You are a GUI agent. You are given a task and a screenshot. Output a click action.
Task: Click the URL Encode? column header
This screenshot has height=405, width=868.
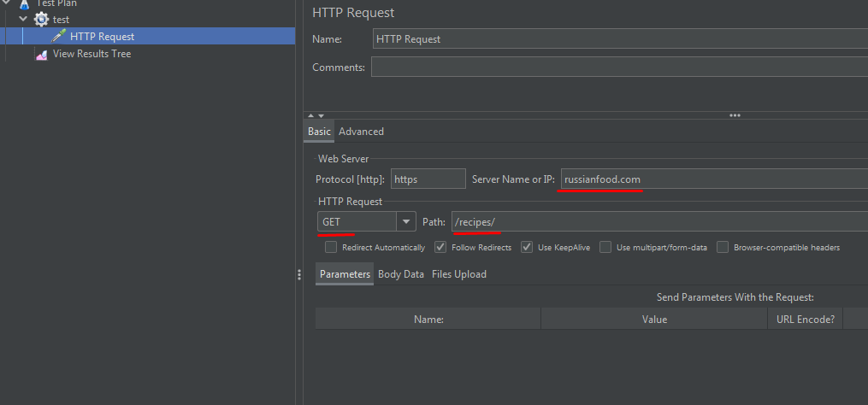tap(806, 320)
